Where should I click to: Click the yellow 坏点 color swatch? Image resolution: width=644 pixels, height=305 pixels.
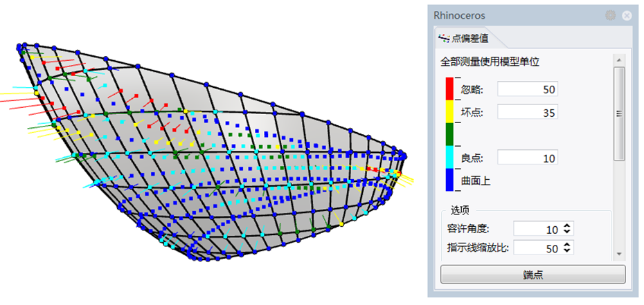[449, 111]
